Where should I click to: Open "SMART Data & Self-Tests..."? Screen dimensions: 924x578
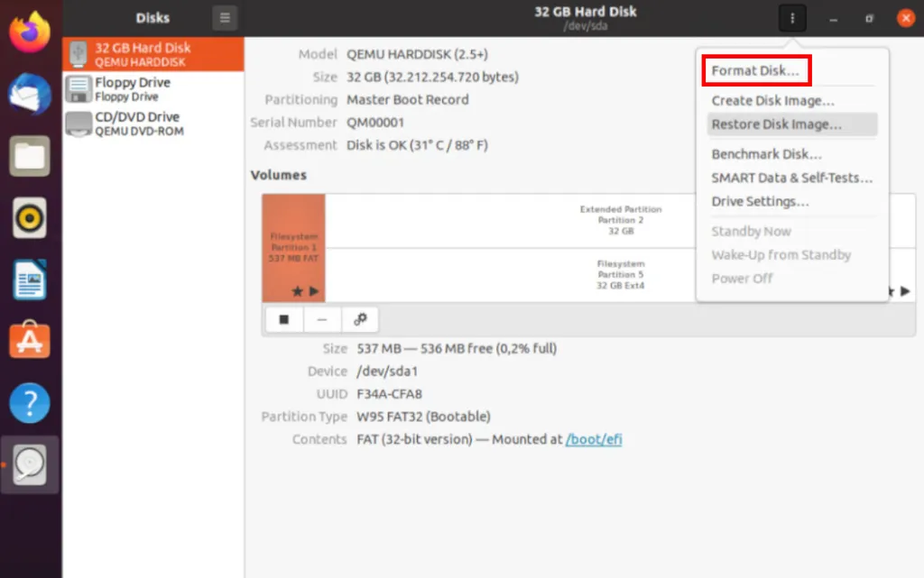[791, 178]
